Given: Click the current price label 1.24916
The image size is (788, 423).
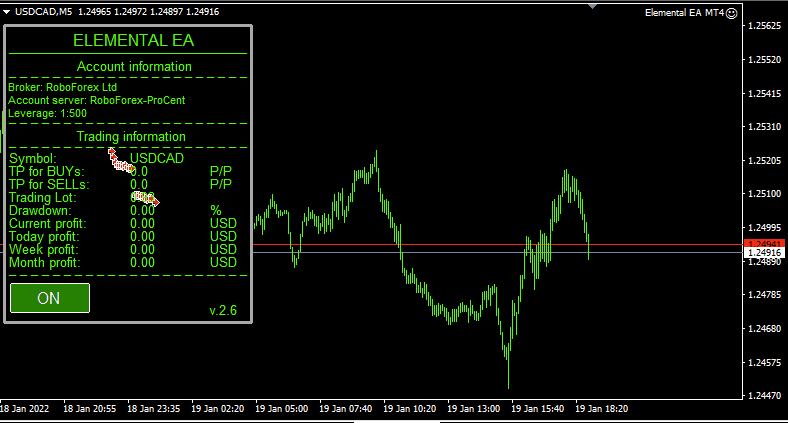Looking at the screenshot, I should (x=764, y=253).
